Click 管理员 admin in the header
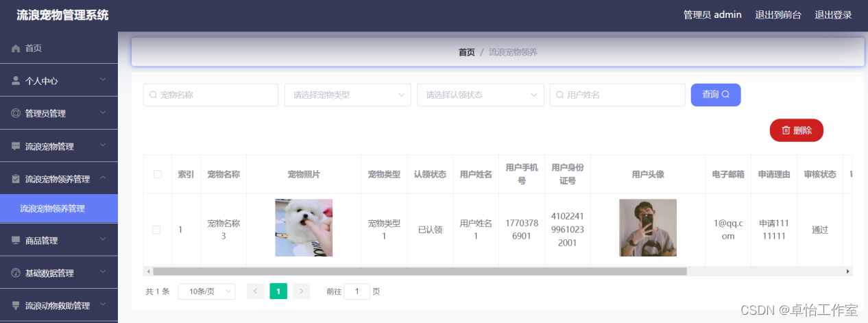868x323 pixels. pos(712,14)
